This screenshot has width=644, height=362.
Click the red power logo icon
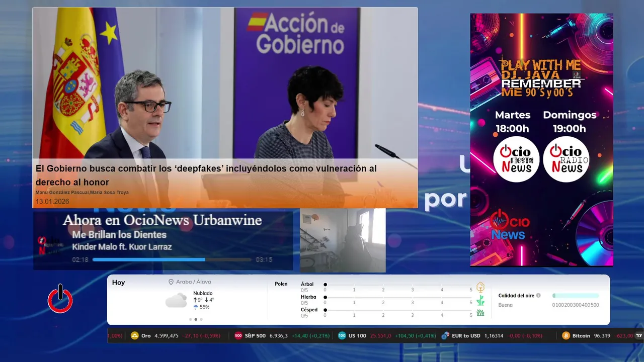(60, 299)
